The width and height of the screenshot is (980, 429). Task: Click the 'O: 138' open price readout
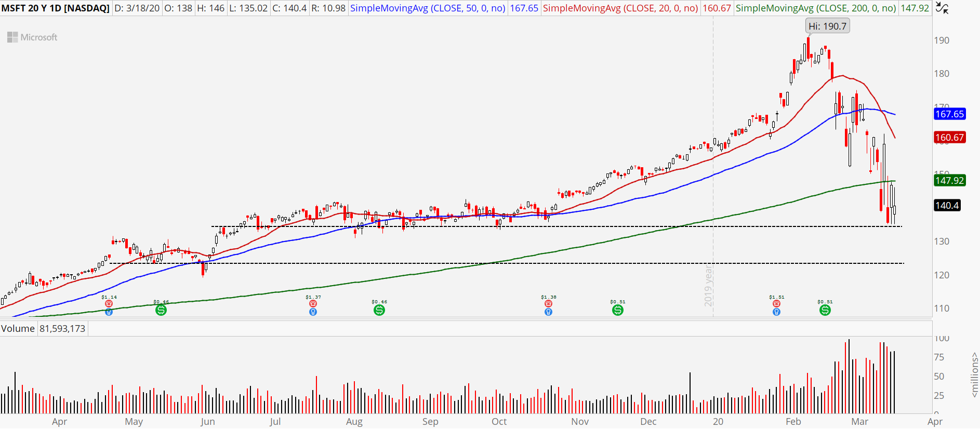pos(178,8)
